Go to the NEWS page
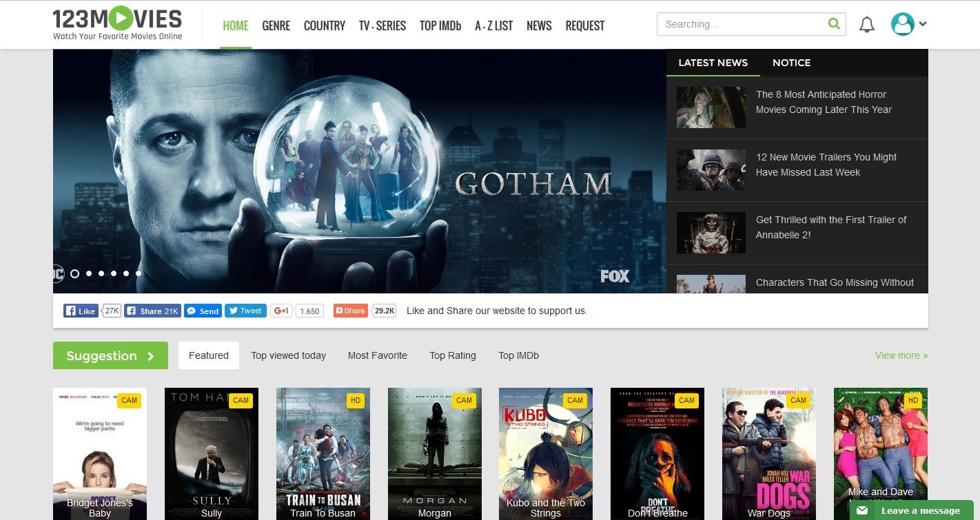Screen dimensions: 980x520 pyautogui.click(x=539, y=25)
